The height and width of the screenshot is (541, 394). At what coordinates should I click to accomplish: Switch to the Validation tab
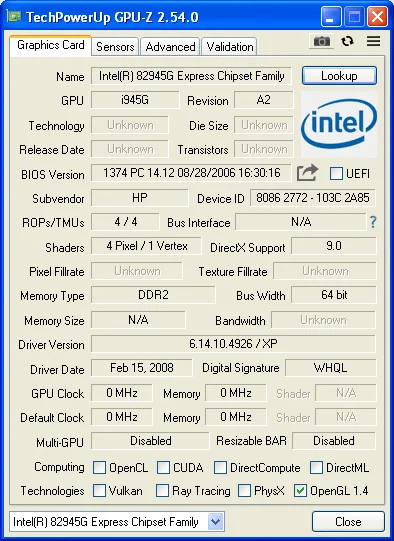(x=229, y=47)
